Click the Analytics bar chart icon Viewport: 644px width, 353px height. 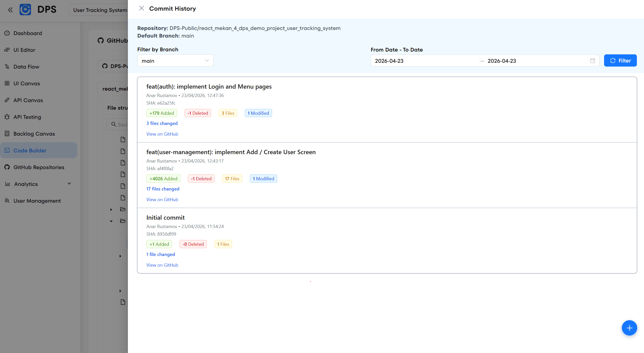(8, 184)
